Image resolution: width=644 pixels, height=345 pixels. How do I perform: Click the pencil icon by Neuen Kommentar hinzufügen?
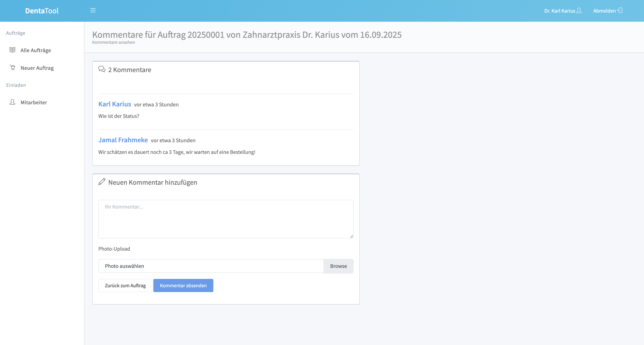[102, 182]
